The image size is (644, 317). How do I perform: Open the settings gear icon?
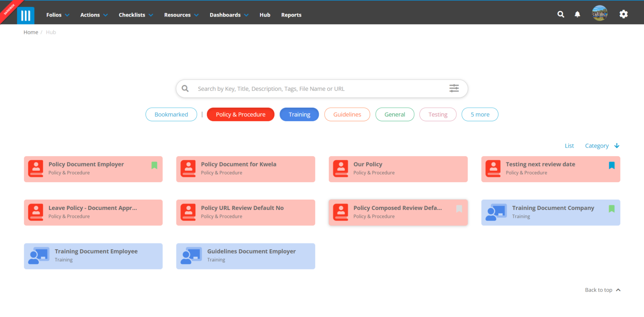click(x=623, y=14)
